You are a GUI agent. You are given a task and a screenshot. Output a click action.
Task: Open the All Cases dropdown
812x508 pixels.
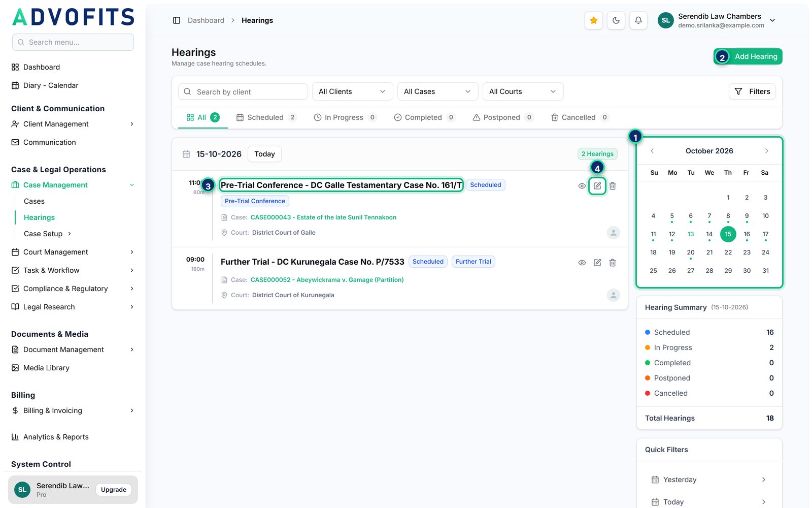[x=438, y=91]
